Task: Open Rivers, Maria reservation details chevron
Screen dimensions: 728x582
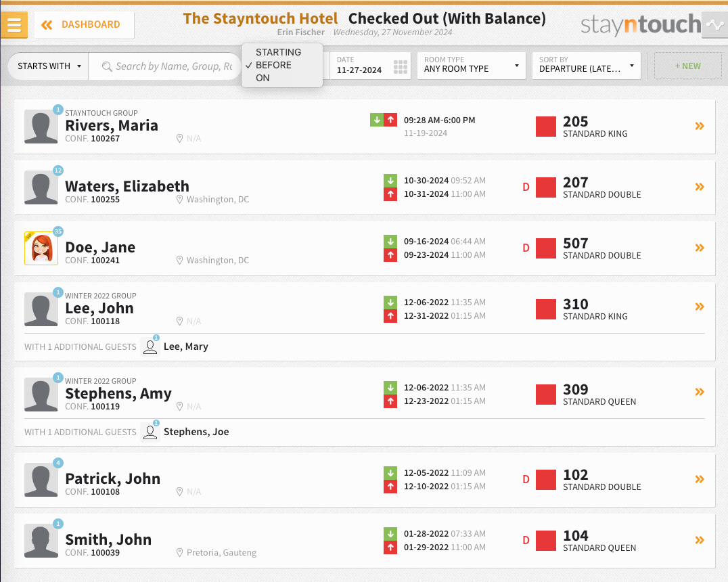Action: point(700,126)
